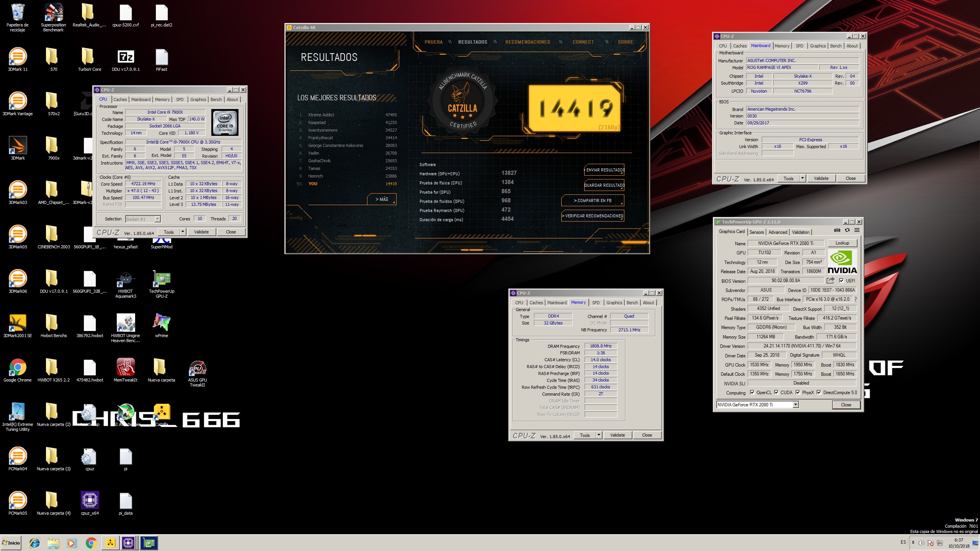Viewport: 980px width, 551px height.
Task: Open Caches tab in CPU-Z CPU window
Action: [120, 99]
